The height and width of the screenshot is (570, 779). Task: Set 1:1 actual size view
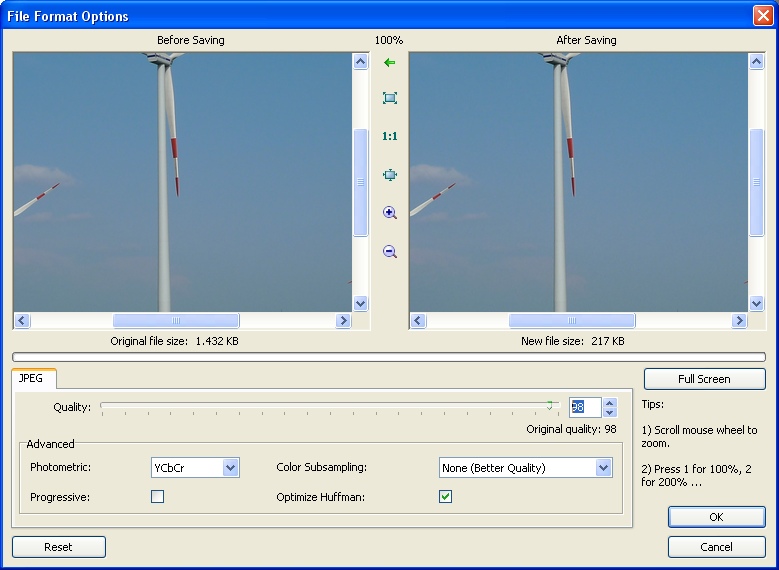point(390,136)
